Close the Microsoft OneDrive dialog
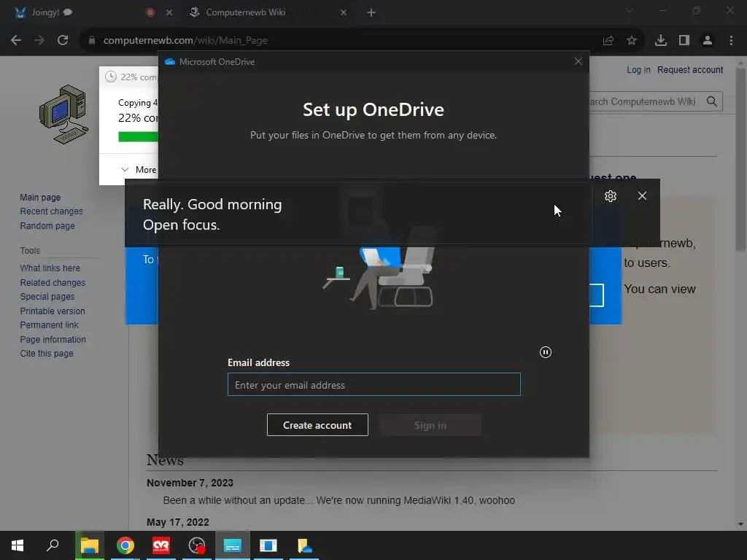This screenshot has height=560, width=747. [x=578, y=61]
